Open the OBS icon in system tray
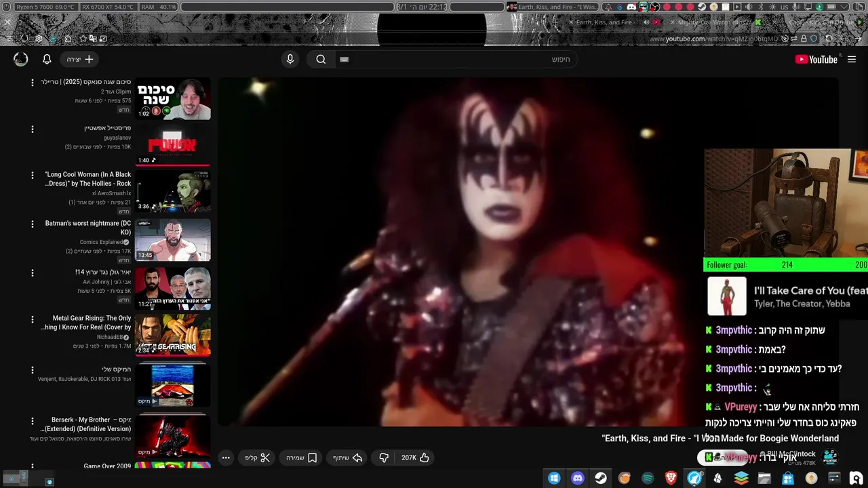The width and height of the screenshot is (868, 488). 655,7
